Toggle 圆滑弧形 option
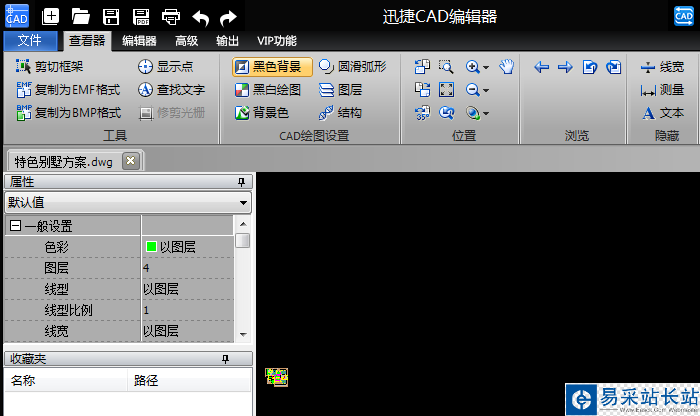This screenshot has height=416, width=700. [x=352, y=67]
